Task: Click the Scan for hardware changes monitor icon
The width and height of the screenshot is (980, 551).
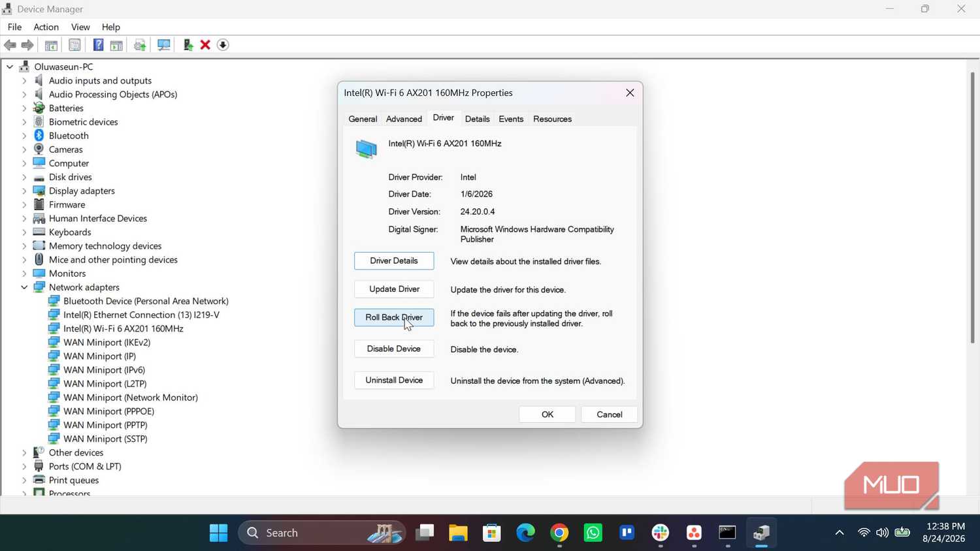Action: point(163,45)
